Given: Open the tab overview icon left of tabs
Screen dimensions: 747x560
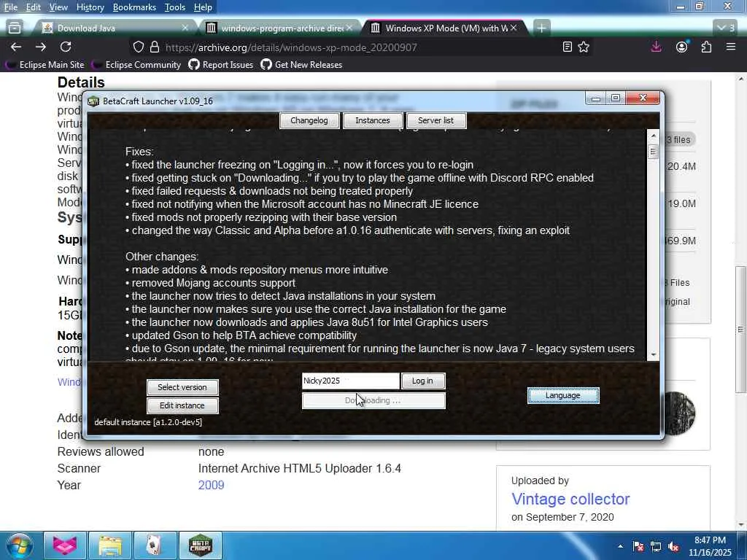Looking at the screenshot, I should pos(15,28).
